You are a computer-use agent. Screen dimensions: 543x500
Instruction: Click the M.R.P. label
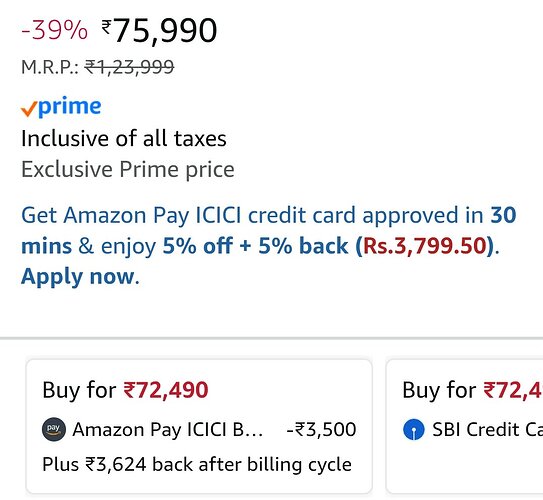50,67
